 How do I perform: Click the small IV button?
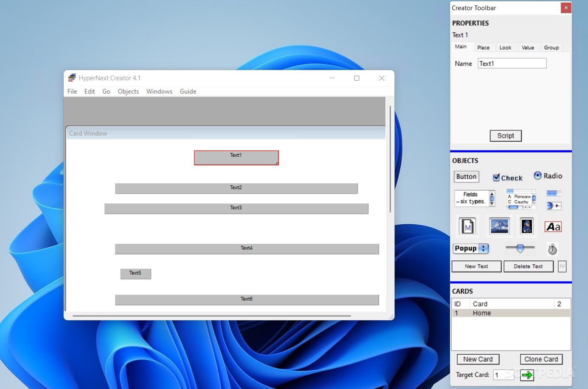pos(562,266)
